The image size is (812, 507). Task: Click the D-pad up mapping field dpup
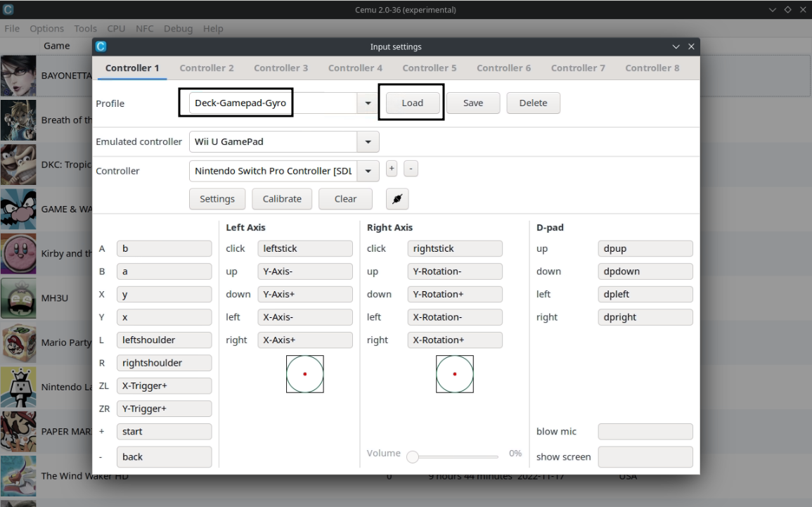[x=645, y=249]
